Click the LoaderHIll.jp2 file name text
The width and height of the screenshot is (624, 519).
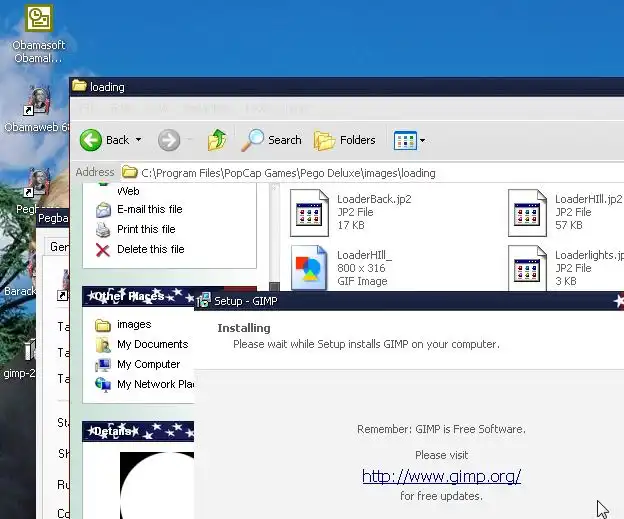point(589,199)
